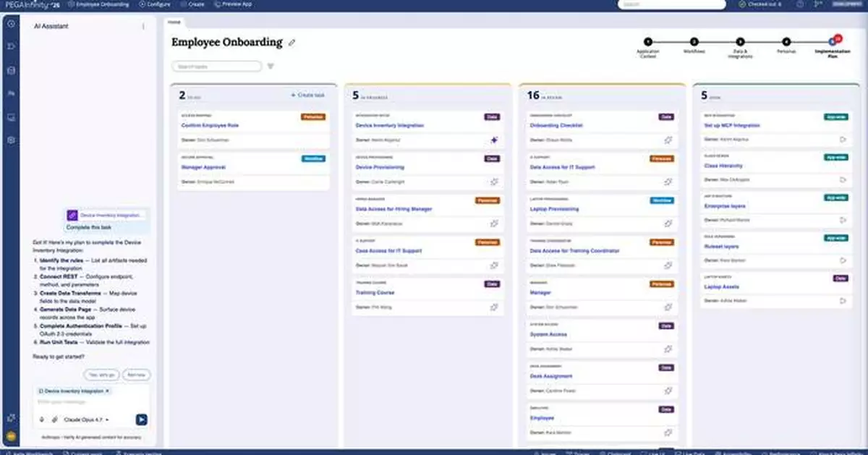Open the database icon in left sidebar
Viewport: 868px width, 455px height.
pos(11,70)
